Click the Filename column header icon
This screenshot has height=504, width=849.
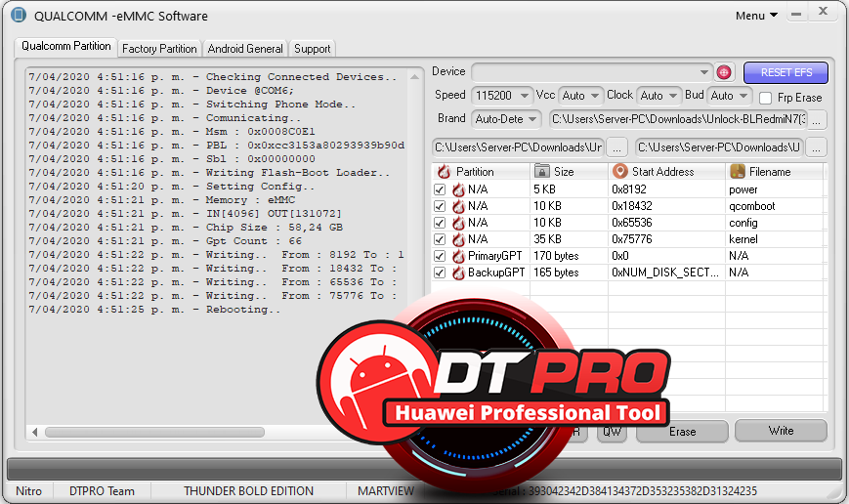pos(738,171)
